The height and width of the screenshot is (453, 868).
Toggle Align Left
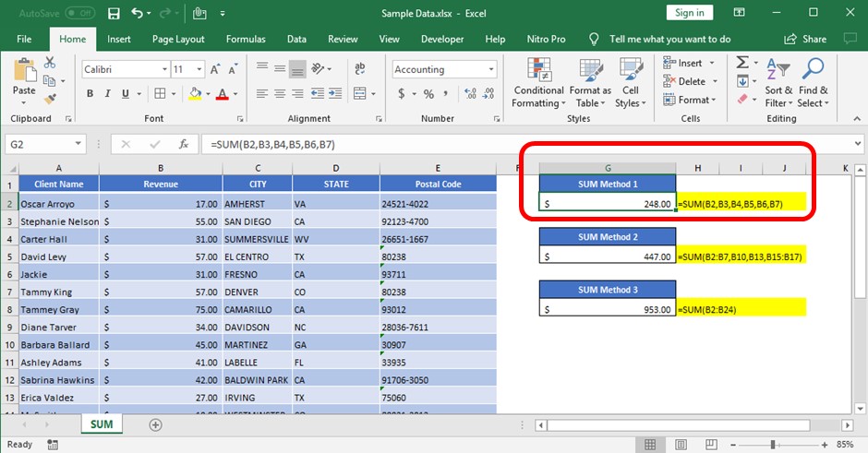click(x=262, y=93)
